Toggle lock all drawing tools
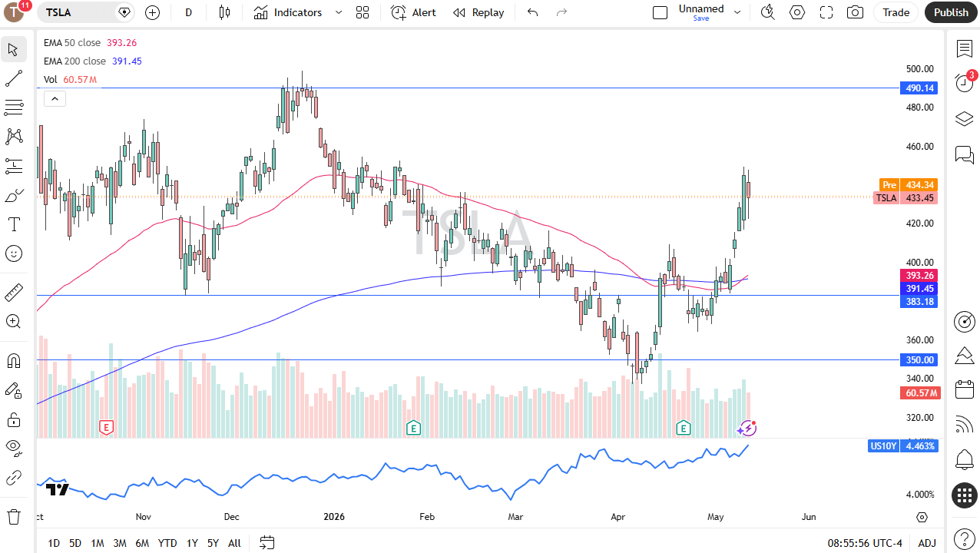Screen dimensions: 980x553 pyautogui.click(x=13, y=419)
